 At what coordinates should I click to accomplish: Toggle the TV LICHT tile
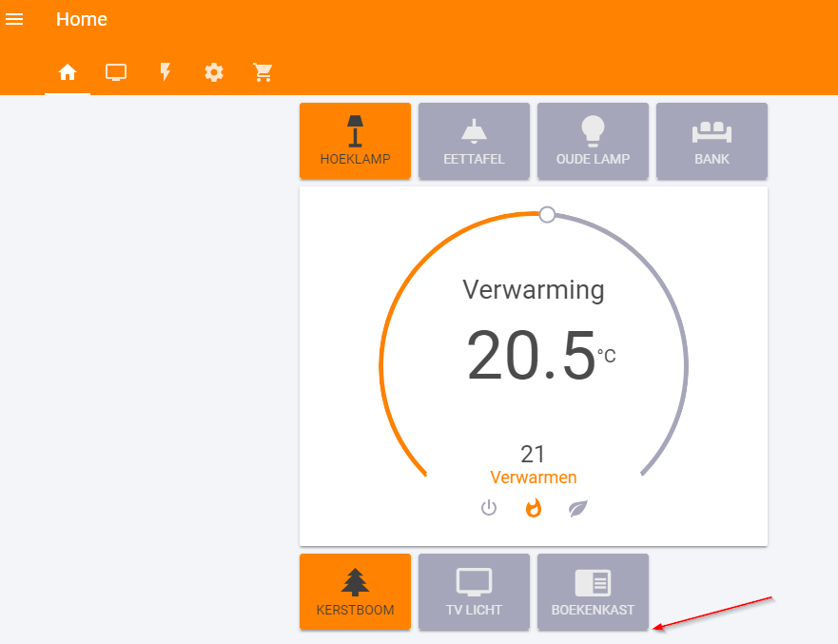point(474,592)
